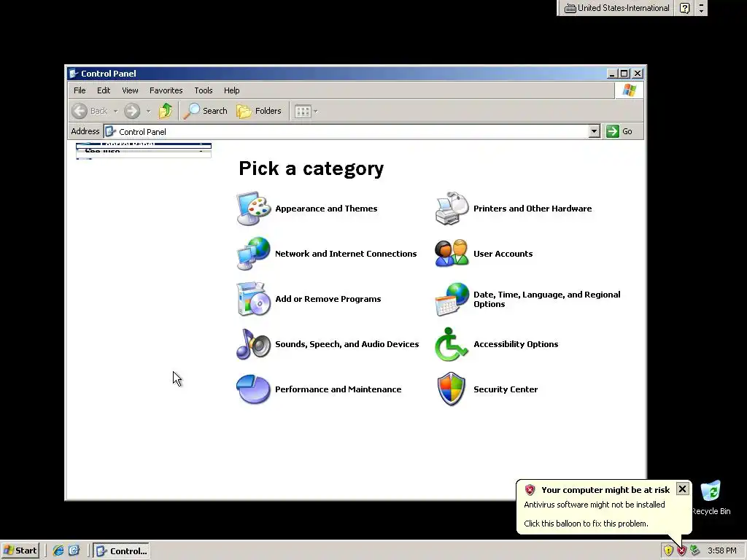Viewport: 747px width, 560px height.
Task: Open the Add or Remove Programs icon
Action: (x=253, y=298)
